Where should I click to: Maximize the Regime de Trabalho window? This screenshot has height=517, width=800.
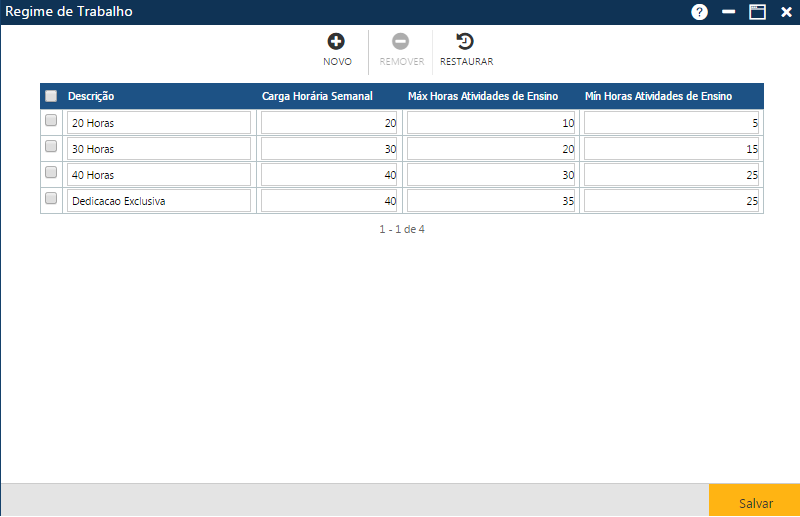point(757,12)
